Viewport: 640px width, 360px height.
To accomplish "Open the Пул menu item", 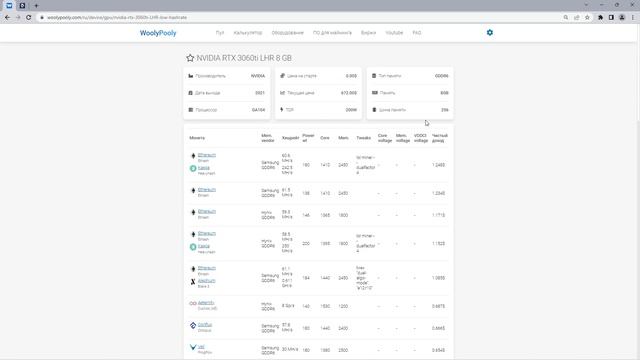I will coord(220,33).
